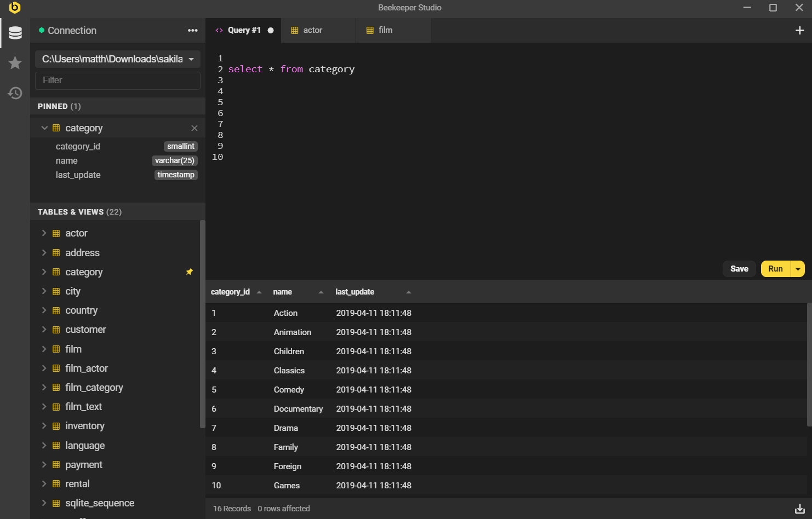Open the query history panel
The width and height of the screenshot is (812, 519).
15,93
